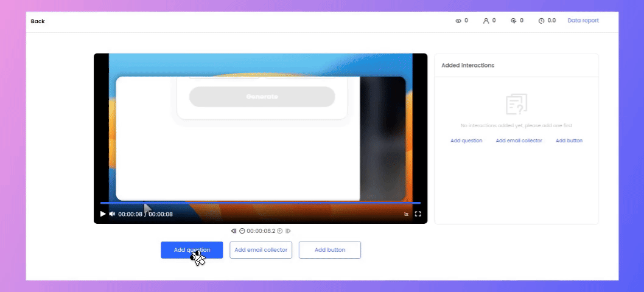Click the Add email collector button
Screen dimensions: 644x292
pos(261,249)
